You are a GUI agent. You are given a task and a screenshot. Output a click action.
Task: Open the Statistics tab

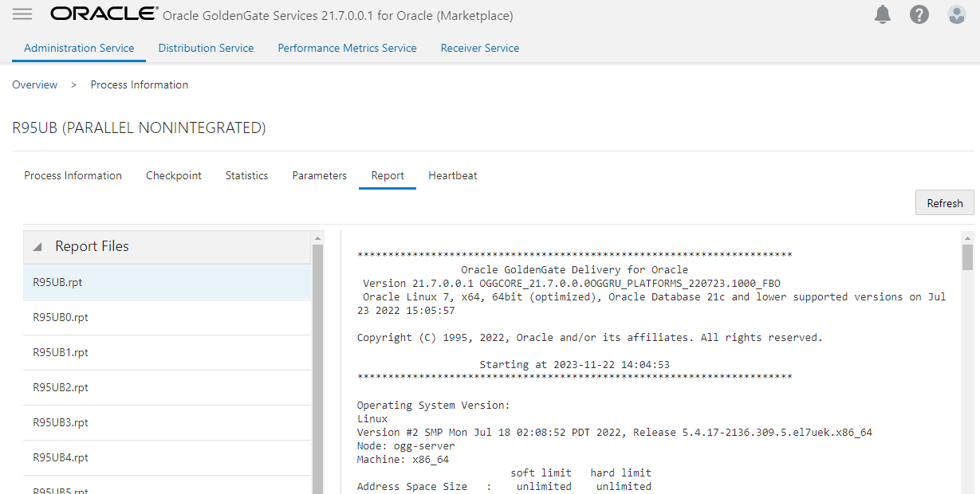pos(246,175)
